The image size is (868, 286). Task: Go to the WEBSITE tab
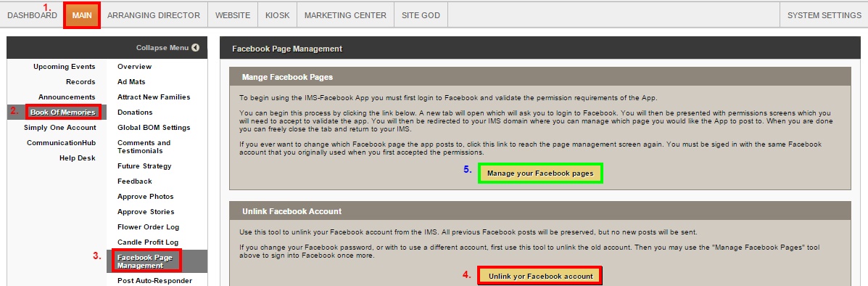click(233, 15)
